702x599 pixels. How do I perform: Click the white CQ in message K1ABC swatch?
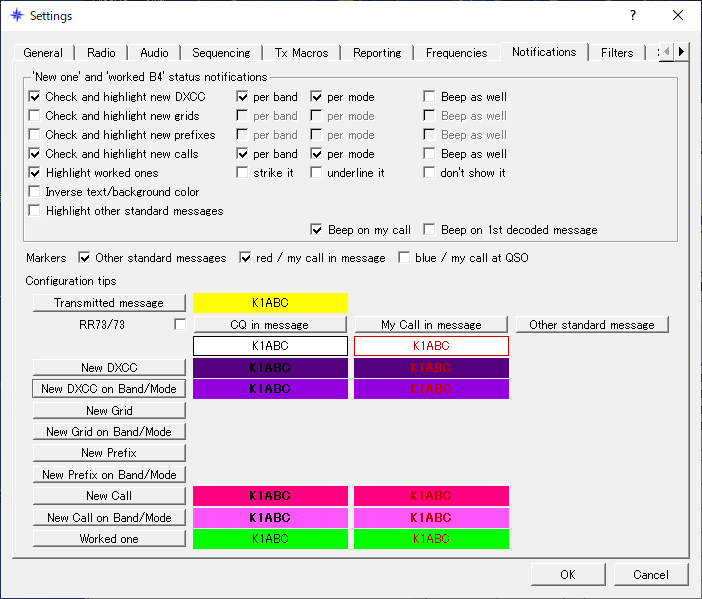270,346
